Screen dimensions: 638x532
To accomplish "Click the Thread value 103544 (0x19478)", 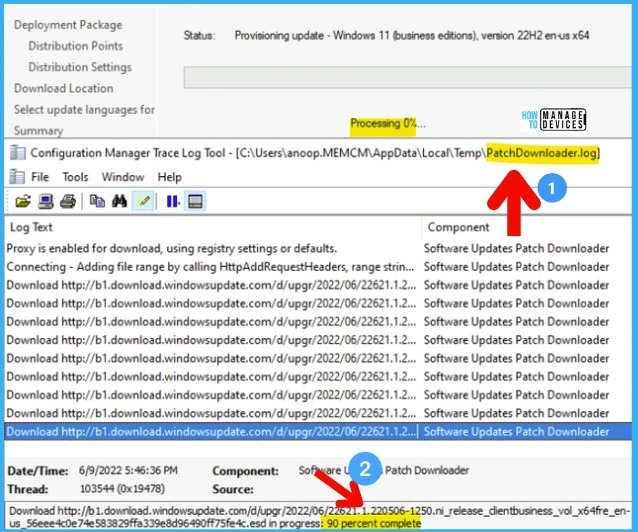I will click(122, 488).
